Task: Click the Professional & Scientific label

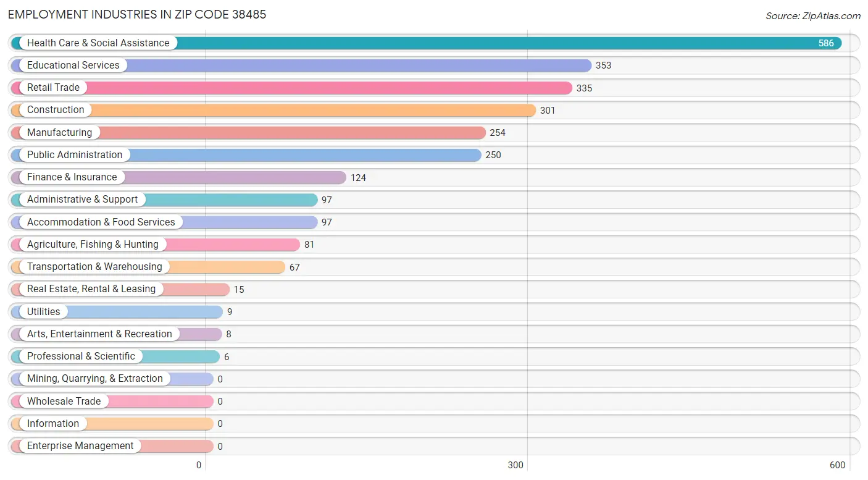Action: point(81,356)
